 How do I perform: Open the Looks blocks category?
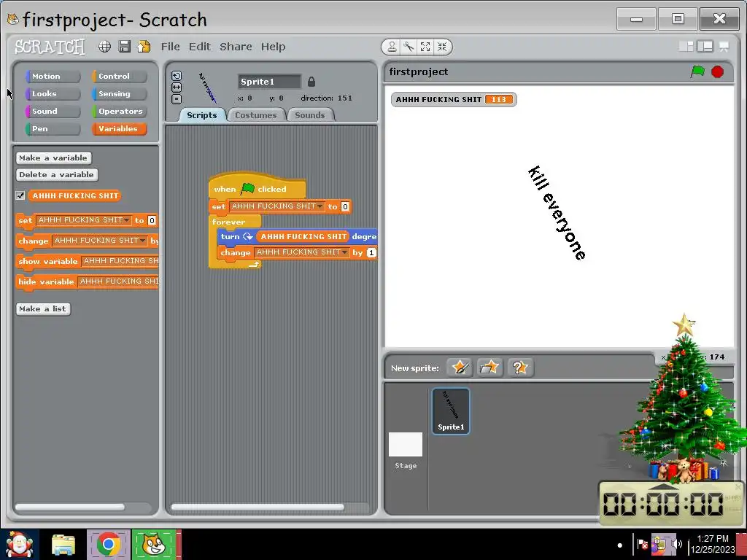(53, 94)
